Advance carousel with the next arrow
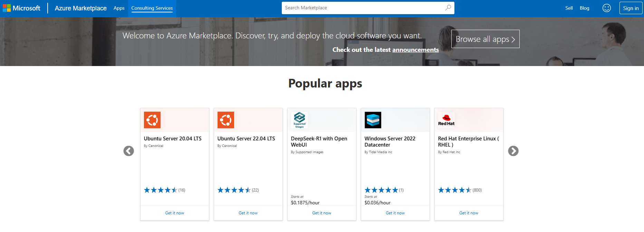Image resolution: width=644 pixels, height=232 pixels. 513,151
